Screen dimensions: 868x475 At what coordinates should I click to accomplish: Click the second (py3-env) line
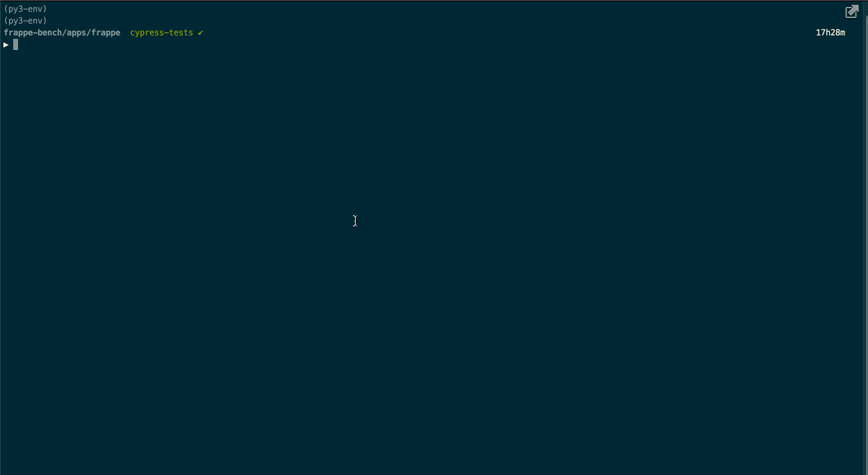[x=25, y=21]
